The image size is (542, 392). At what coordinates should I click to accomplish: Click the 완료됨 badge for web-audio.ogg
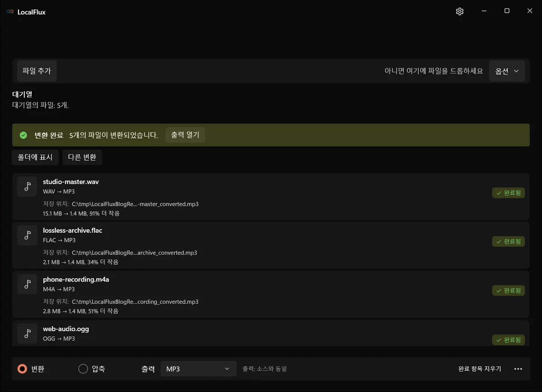[x=509, y=340]
